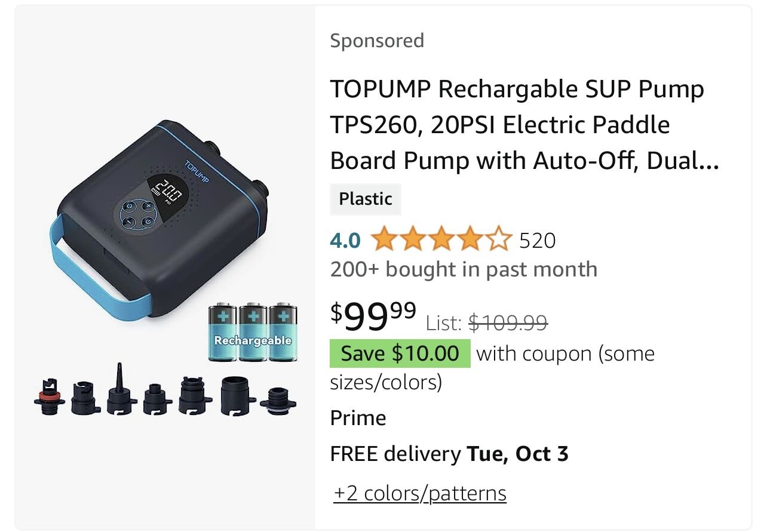Click the FREE delivery Tue, Oct 3 text
Screen dimensions: 767x532
(x=449, y=454)
